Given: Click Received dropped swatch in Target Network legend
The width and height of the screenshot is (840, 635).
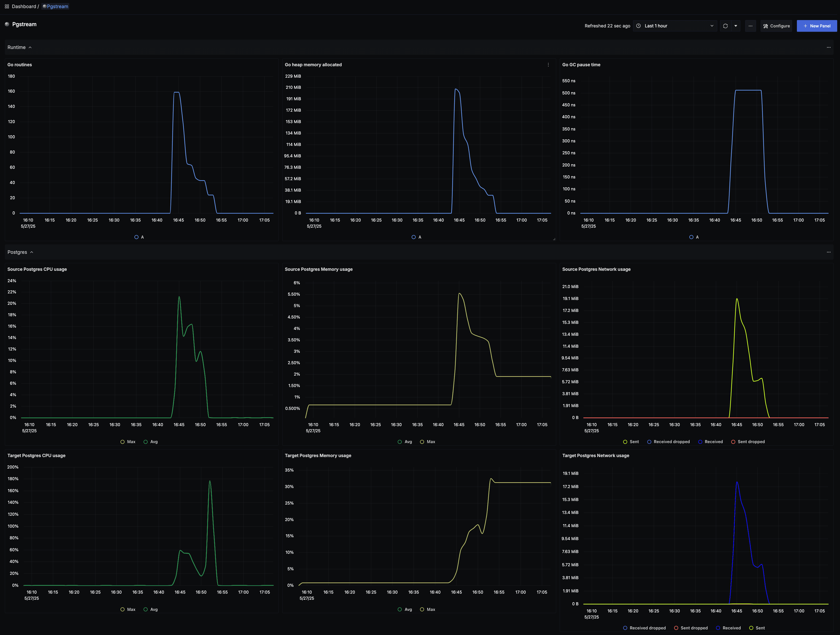Looking at the screenshot, I should tap(625, 628).
